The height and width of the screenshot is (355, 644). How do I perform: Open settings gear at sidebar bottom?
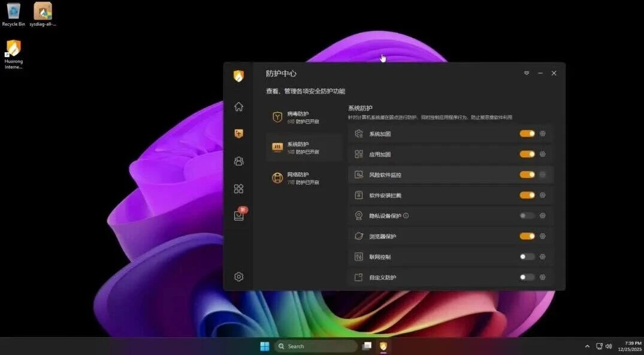238,277
